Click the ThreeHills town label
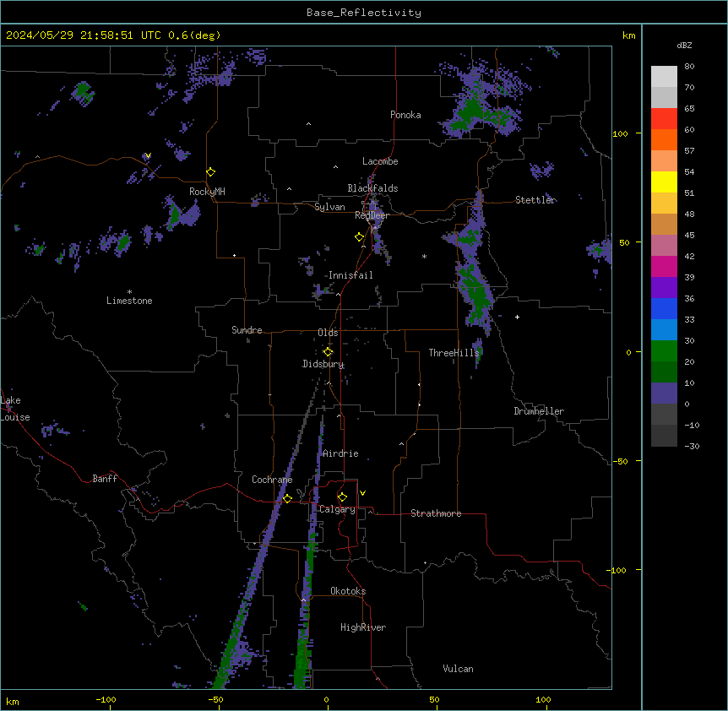Screen dimensions: 728x711 (454, 353)
